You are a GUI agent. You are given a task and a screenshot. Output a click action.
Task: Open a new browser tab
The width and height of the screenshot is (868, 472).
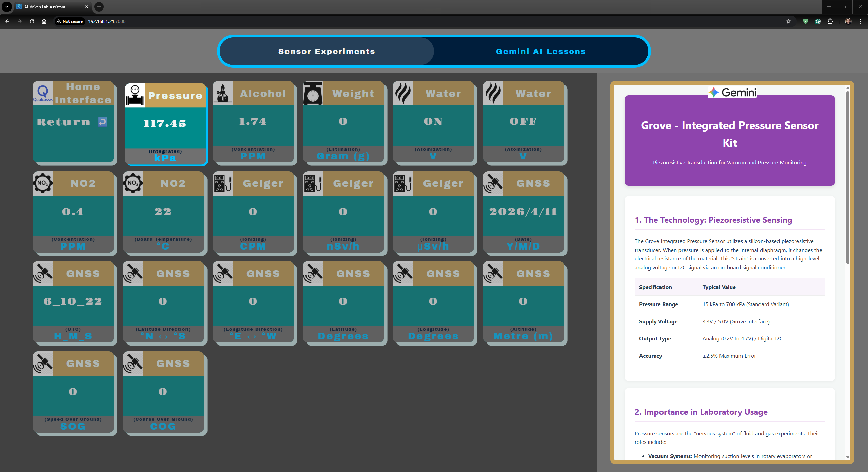(x=99, y=7)
